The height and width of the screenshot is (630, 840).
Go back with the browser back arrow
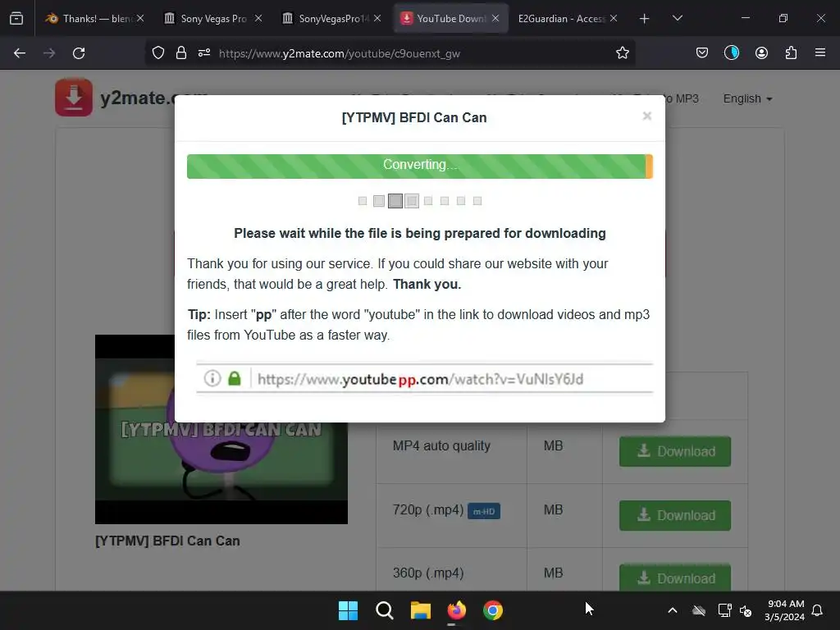click(20, 53)
